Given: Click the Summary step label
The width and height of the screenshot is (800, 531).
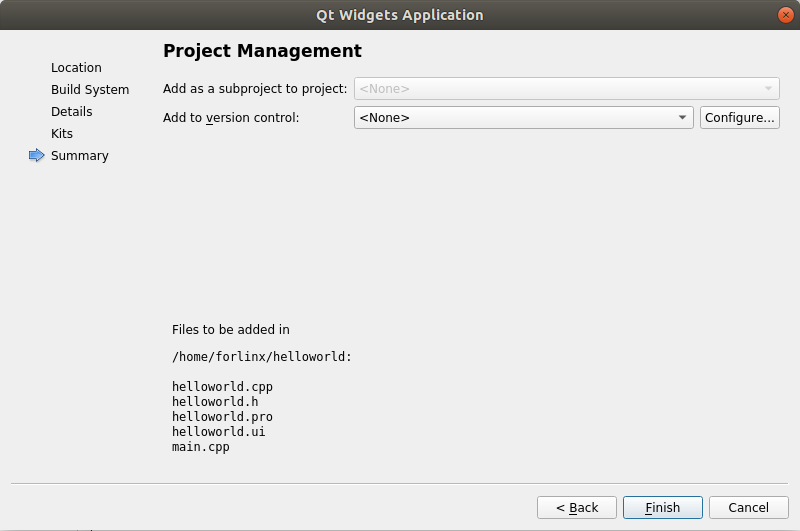Looking at the screenshot, I should pos(80,156).
